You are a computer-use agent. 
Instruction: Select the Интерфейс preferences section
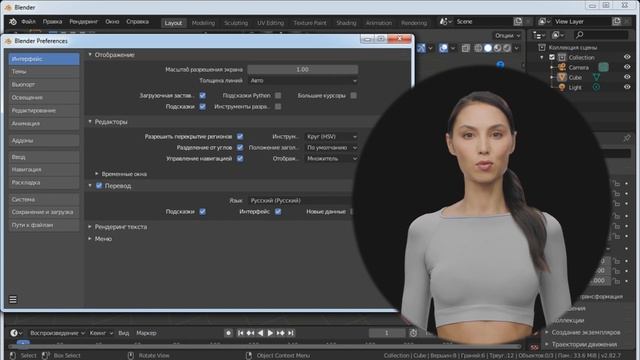tap(44, 59)
